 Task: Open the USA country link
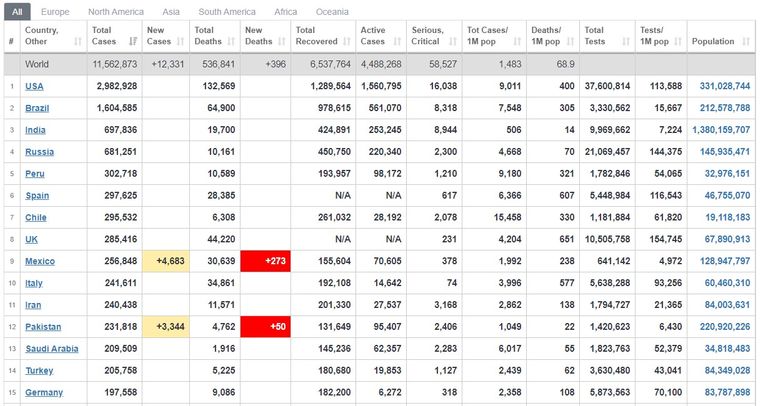(33, 86)
